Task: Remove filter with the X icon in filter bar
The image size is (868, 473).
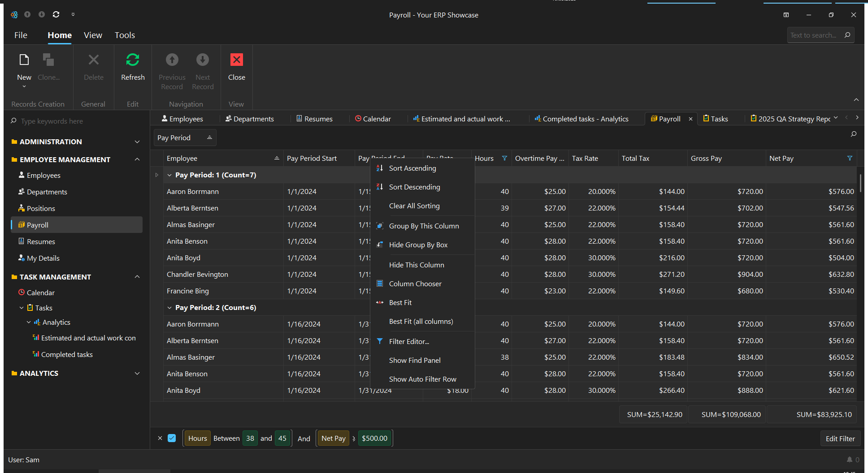Action: click(x=160, y=438)
